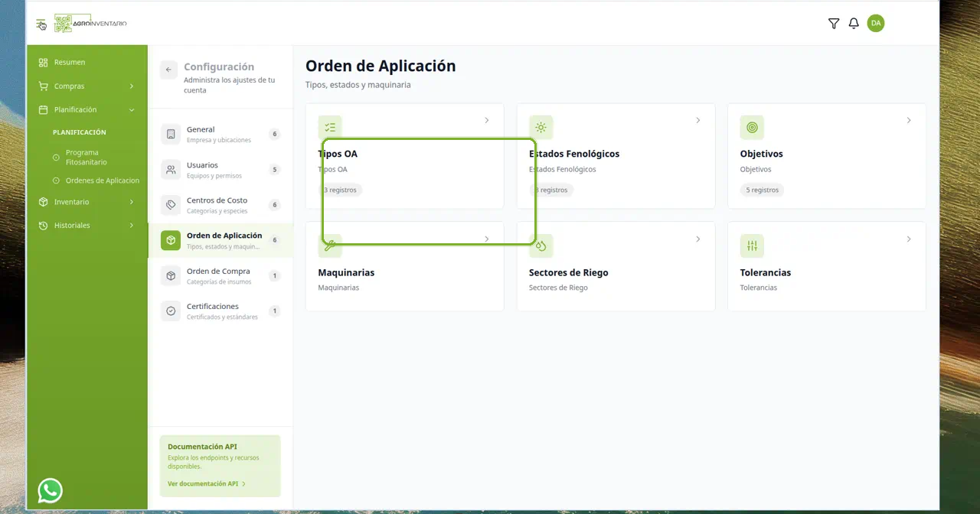Image resolution: width=980 pixels, height=514 pixels.
Task: Open the Maquinarias card title
Action: click(346, 272)
